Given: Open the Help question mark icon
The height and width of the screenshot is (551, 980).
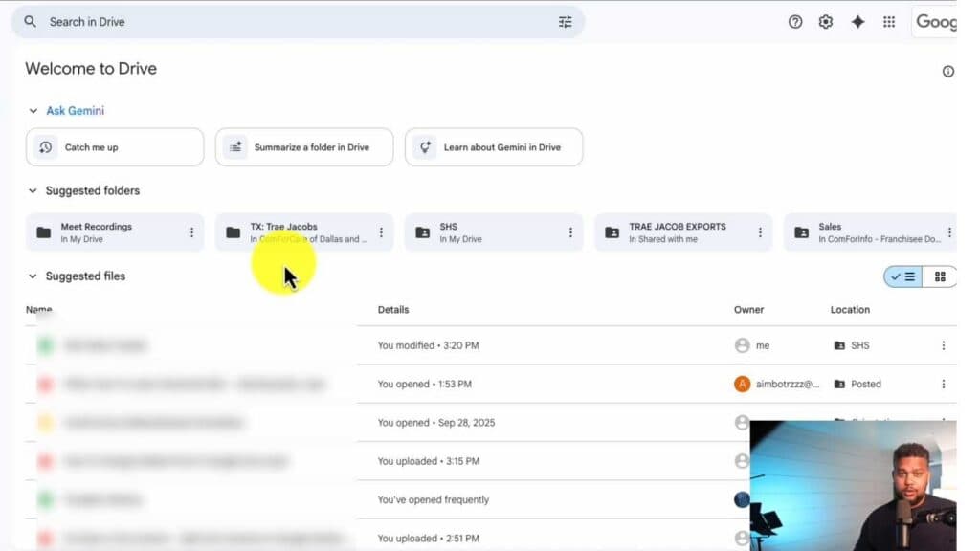Looking at the screenshot, I should coord(795,22).
